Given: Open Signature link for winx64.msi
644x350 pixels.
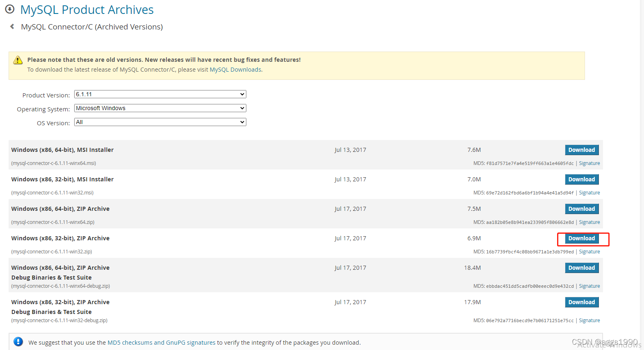Looking at the screenshot, I should pyautogui.click(x=589, y=163).
